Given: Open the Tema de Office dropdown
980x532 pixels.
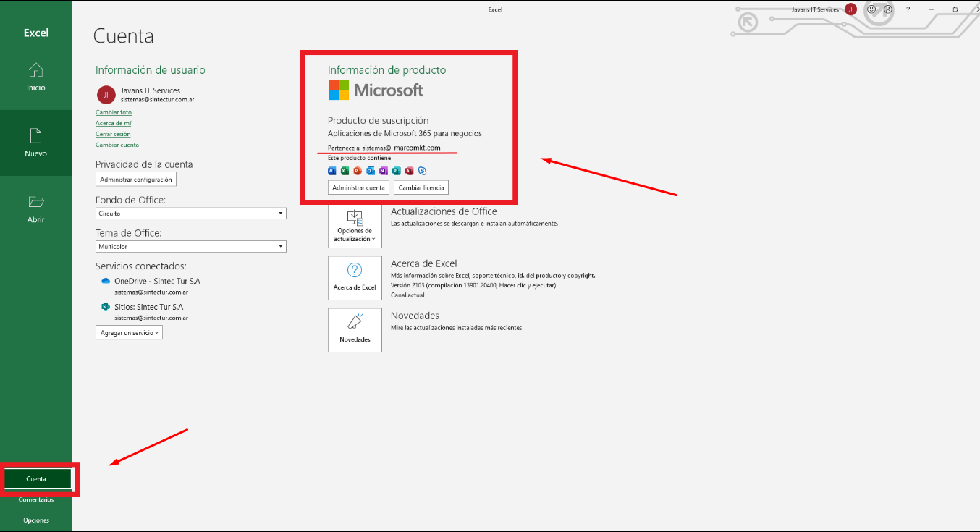Looking at the screenshot, I should [x=191, y=247].
